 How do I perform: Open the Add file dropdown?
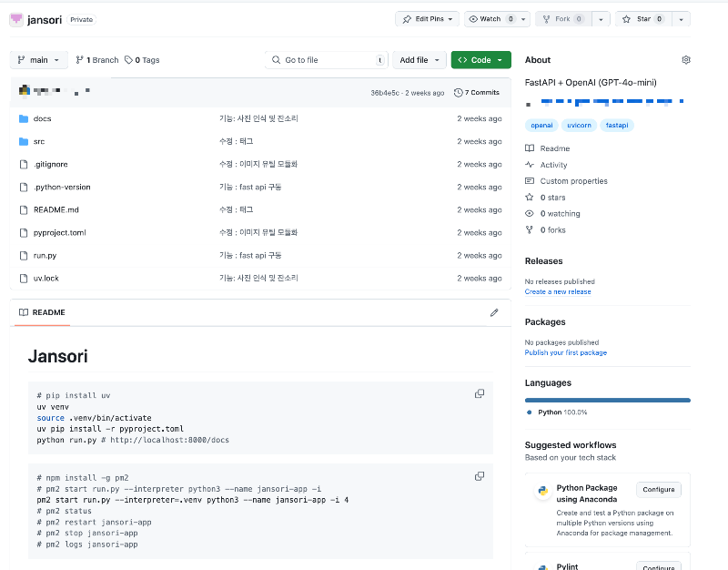click(x=420, y=60)
